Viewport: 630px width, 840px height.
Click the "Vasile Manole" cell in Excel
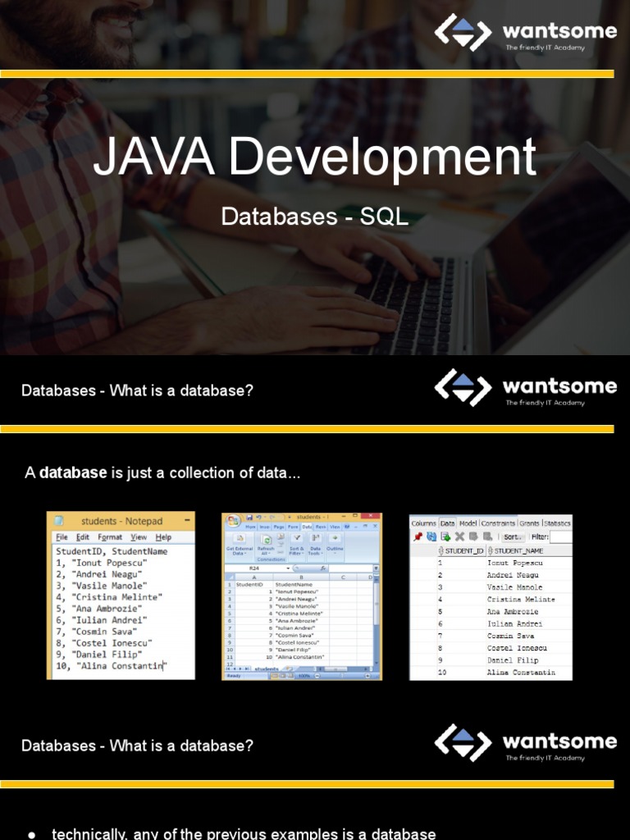tap(302, 606)
